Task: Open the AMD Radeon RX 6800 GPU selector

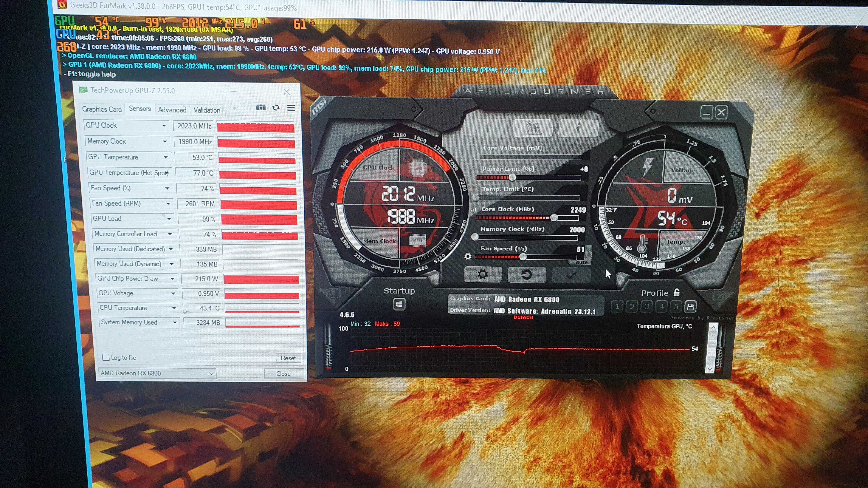Action: point(157,373)
